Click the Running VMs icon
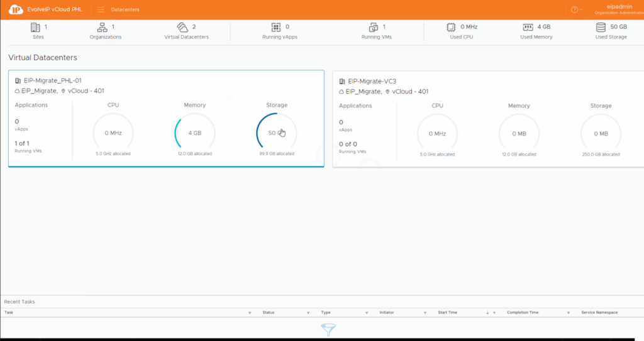This screenshot has height=341, width=644. tap(374, 27)
